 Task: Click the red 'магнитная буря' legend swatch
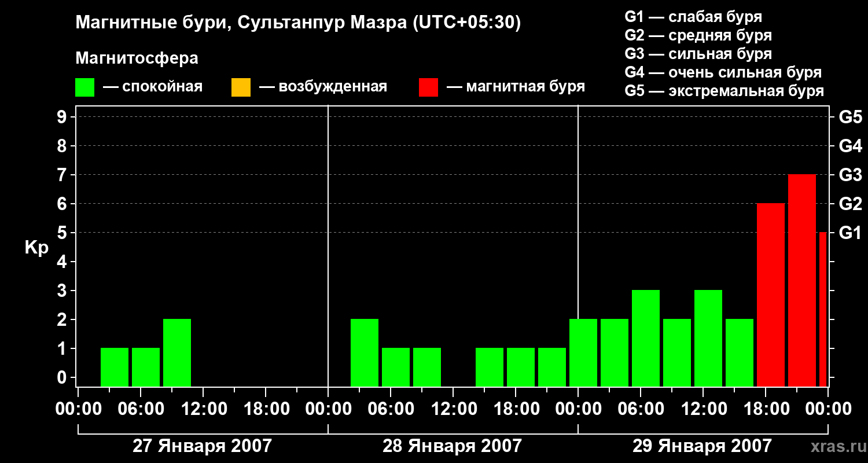coord(429,87)
